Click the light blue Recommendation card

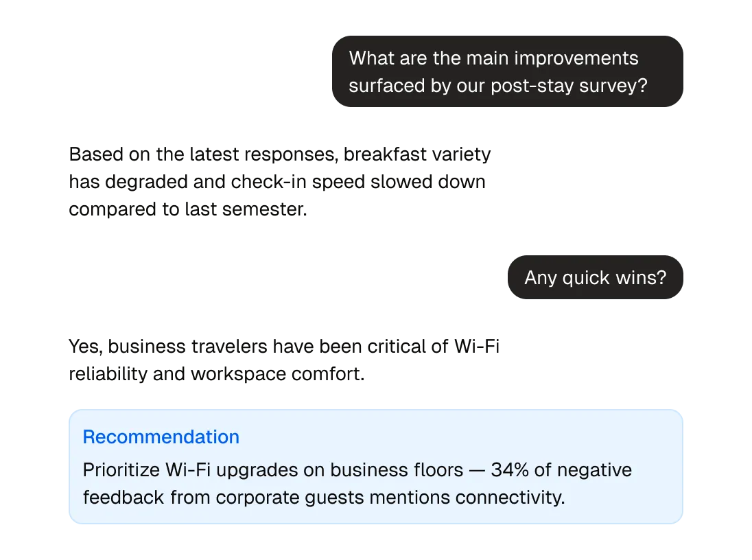[375, 467]
